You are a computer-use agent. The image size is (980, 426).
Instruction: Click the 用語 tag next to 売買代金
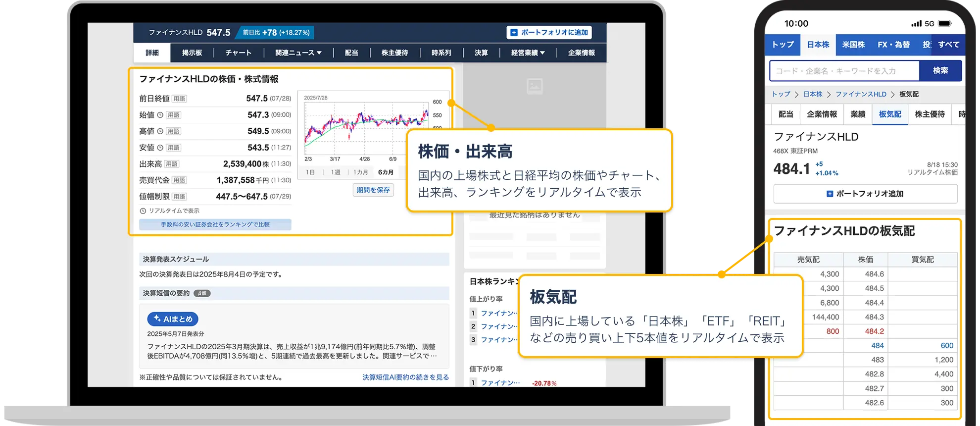coord(179,180)
